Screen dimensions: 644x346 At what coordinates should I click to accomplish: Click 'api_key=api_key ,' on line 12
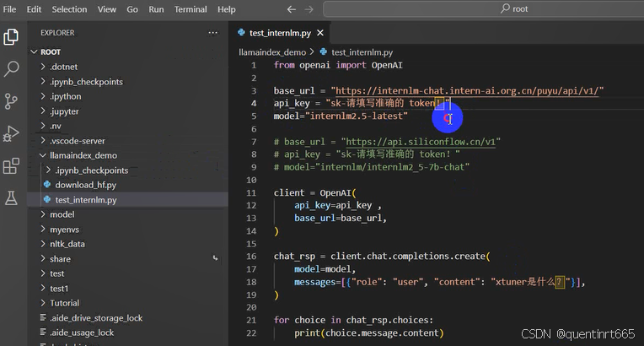click(338, 205)
